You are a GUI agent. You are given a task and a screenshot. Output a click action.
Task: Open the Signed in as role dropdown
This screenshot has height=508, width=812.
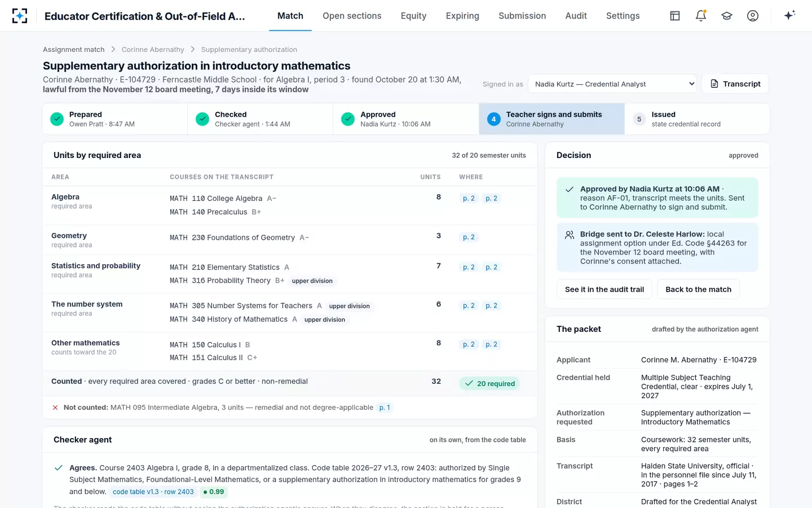[612, 84]
